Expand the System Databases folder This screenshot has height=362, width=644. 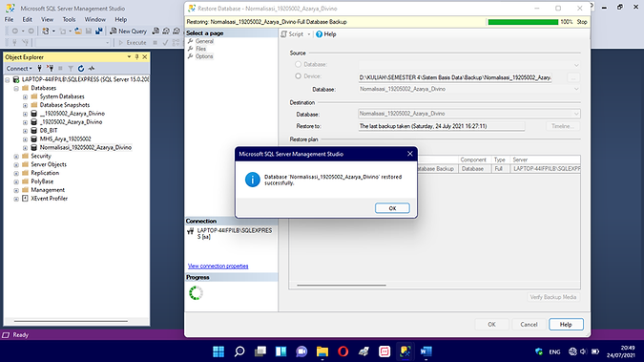[x=25, y=96]
